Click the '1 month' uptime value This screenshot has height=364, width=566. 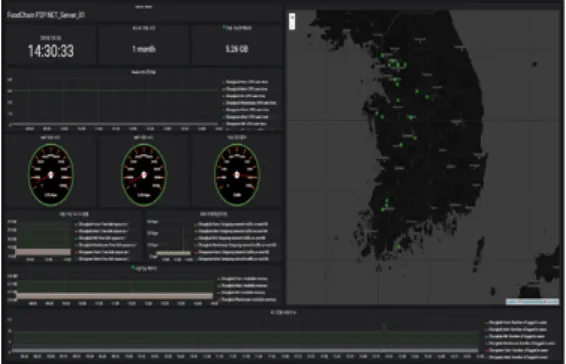coord(144,49)
